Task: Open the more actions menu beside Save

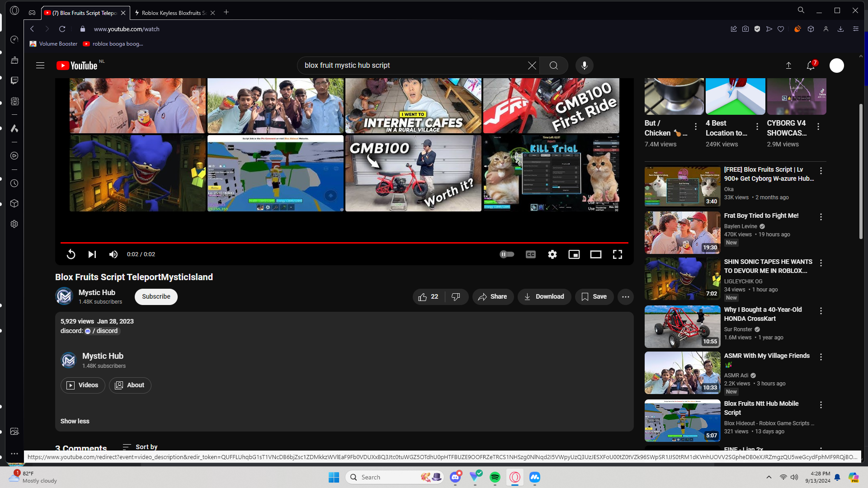Action: point(626,297)
